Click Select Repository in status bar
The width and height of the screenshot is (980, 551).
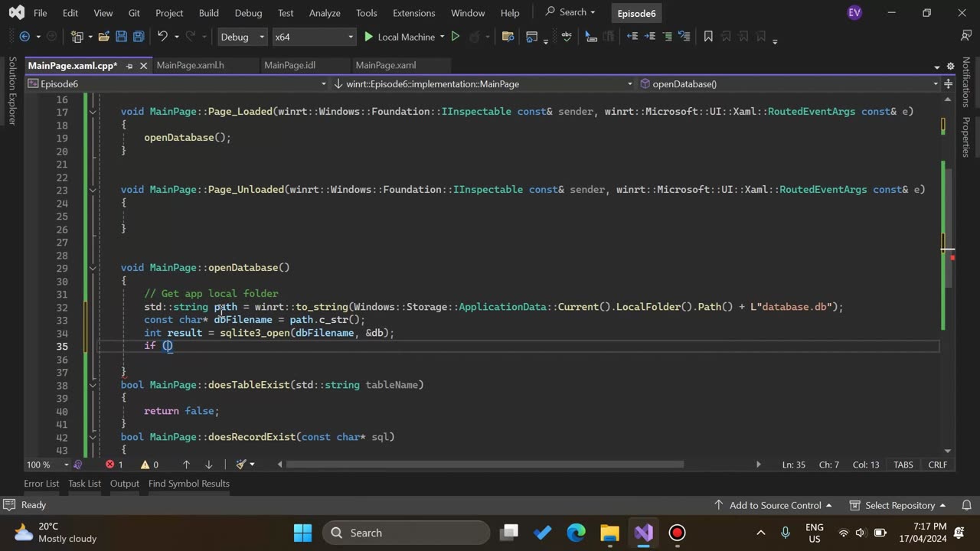pyautogui.click(x=900, y=505)
